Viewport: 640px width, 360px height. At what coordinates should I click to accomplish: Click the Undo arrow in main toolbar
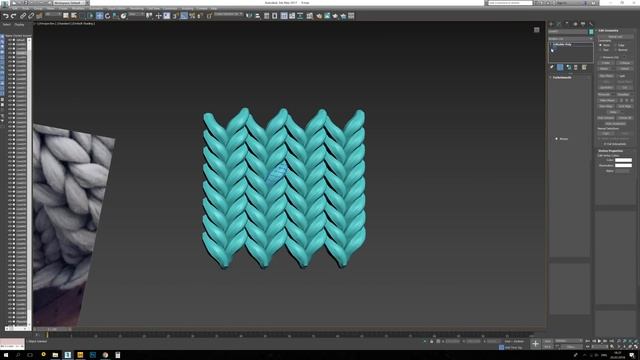coord(6,16)
